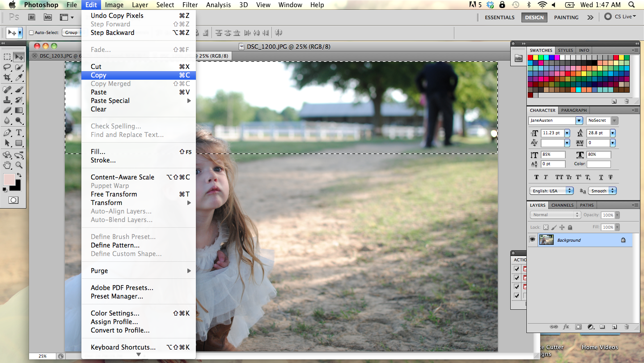Switch to the Channels tab
This screenshot has width=644, height=363.
point(562,205)
